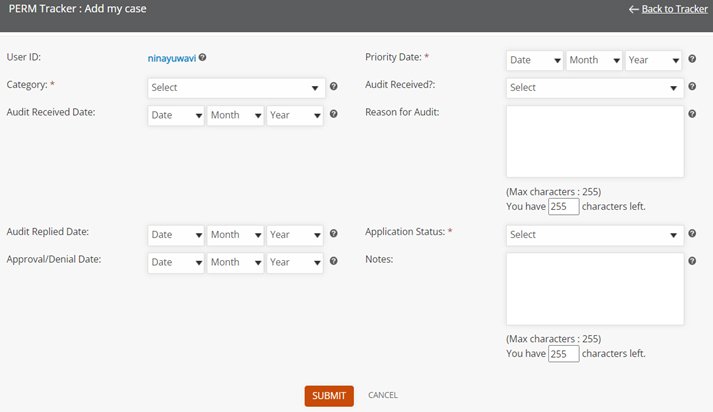Screen dimensions: 713x412
Task: Click help icon beside Reason for Audit
Action: (x=692, y=114)
